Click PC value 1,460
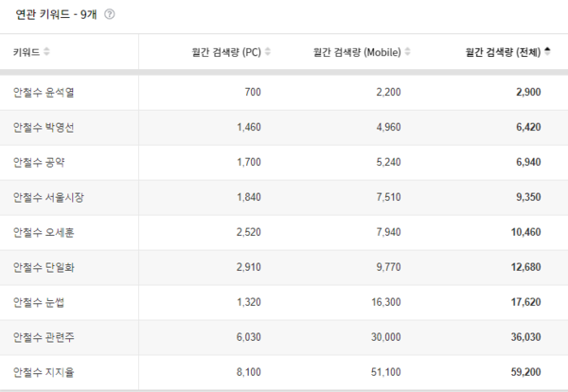568x392 pixels. pos(249,127)
